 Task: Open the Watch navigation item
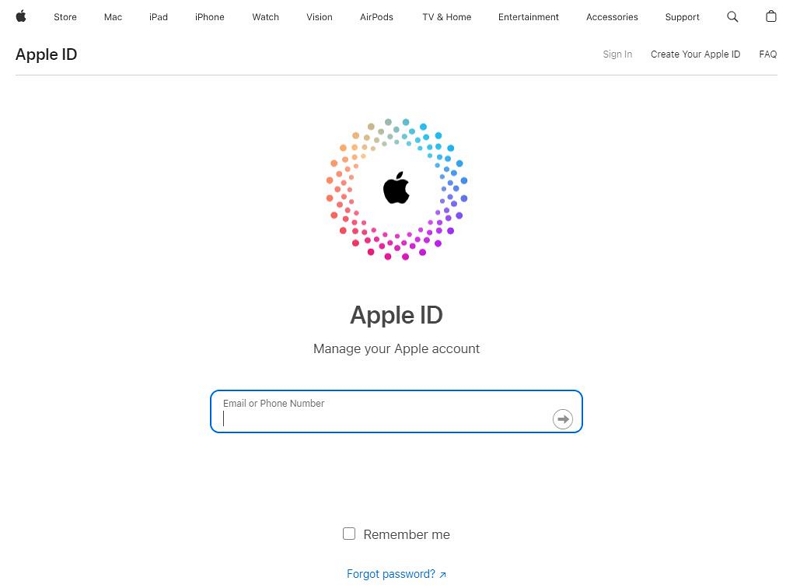(x=265, y=17)
